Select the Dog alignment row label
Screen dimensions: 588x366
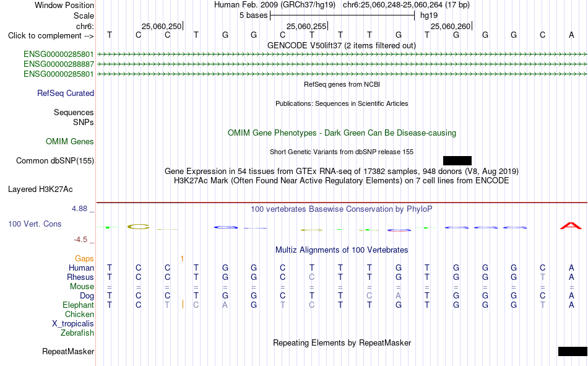coord(87,296)
